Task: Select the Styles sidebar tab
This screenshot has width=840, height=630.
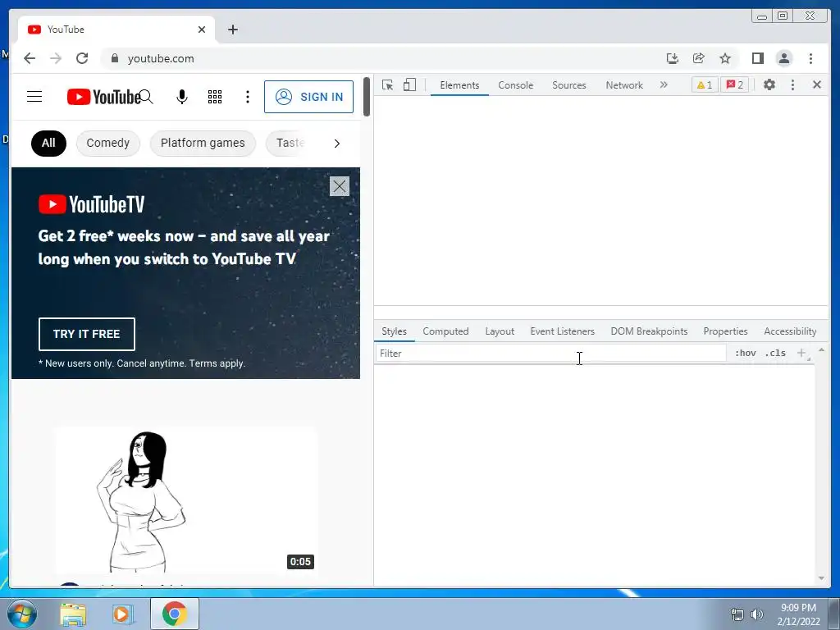Action: [395, 331]
